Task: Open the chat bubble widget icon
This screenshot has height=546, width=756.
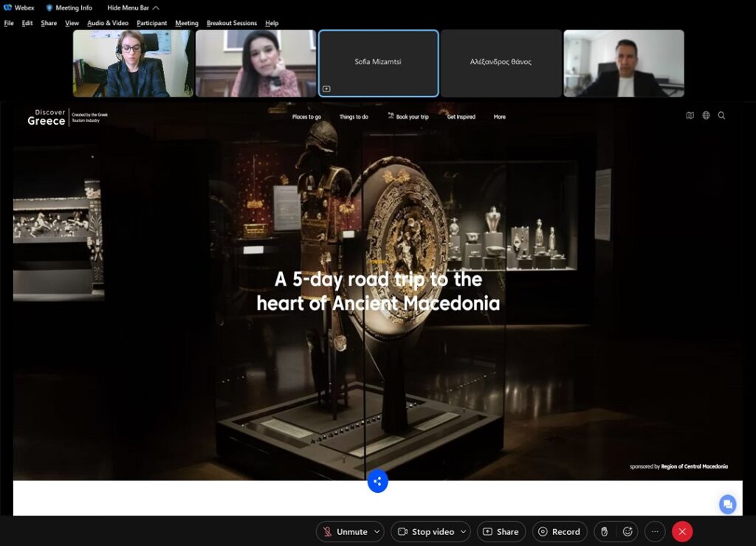Action: pos(727,504)
